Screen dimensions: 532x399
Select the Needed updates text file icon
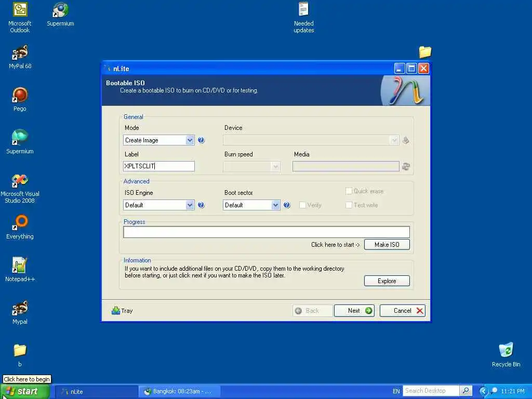click(303, 17)
